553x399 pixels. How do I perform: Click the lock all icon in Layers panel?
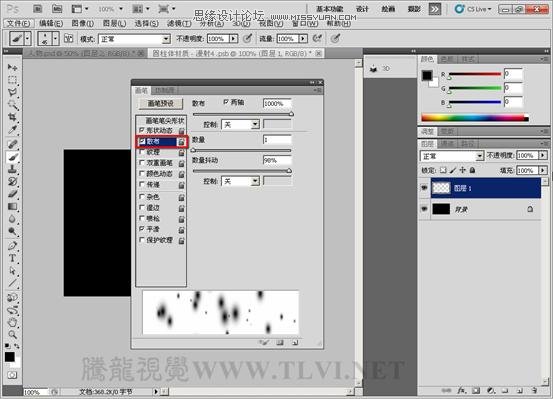click(473, 170)
